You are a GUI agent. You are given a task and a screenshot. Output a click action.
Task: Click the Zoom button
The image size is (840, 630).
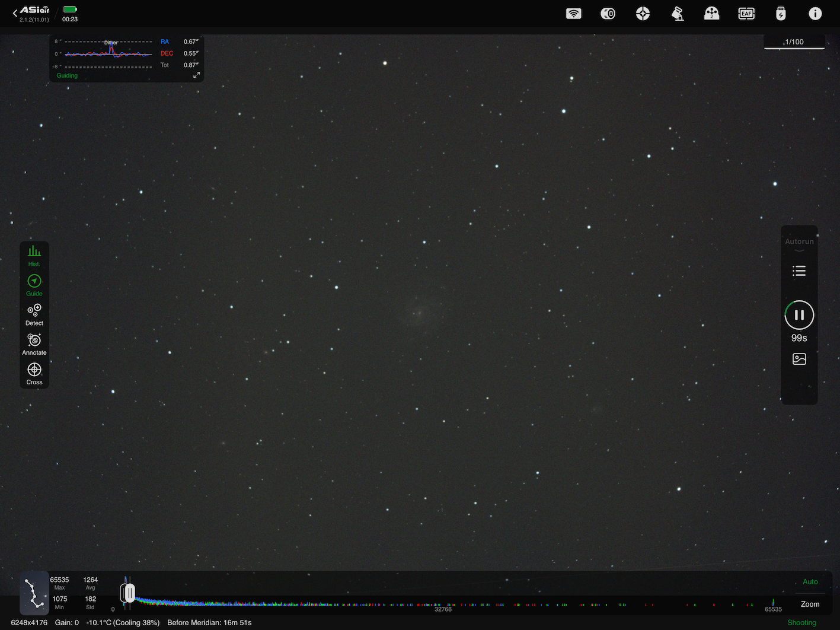coord(810,604)
